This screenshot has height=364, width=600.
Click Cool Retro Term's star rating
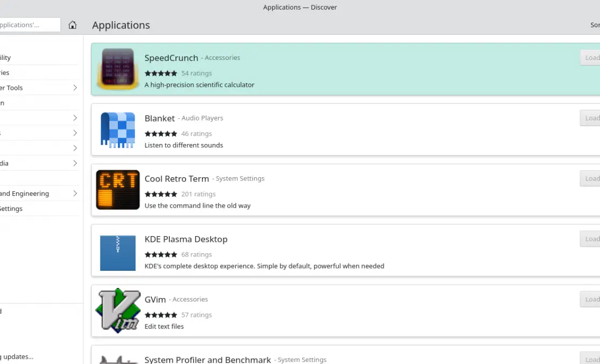pyautogui.click(x=161, y=194)
